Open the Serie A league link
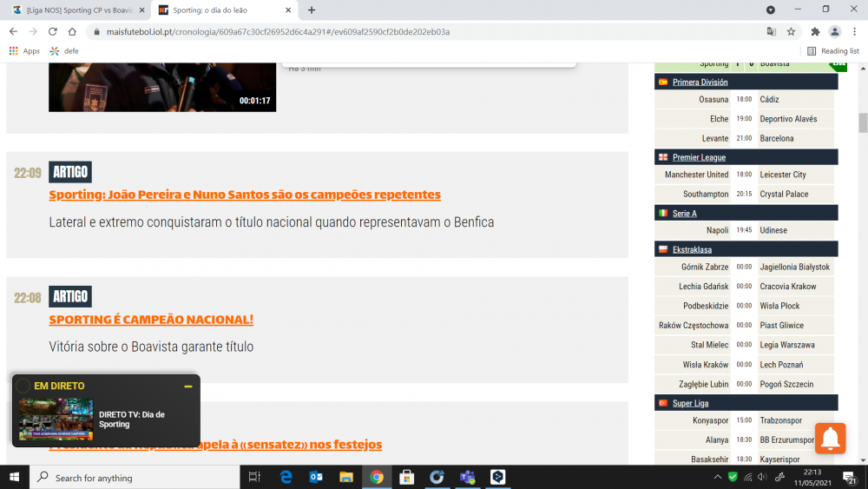 [x=684, y=213]
